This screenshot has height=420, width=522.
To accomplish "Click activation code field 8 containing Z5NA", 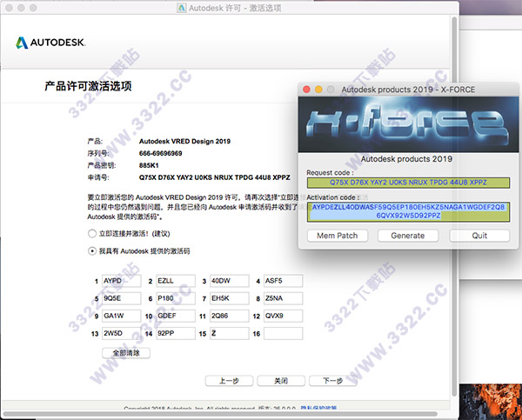I will (284, 298).
